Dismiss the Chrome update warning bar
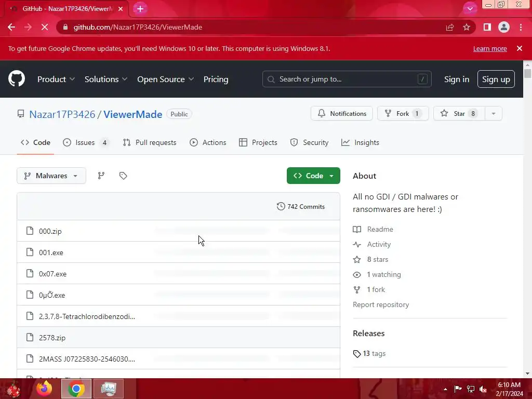This screenshot has width=532, height=399. pyautogui.click(x=520, y=48)
